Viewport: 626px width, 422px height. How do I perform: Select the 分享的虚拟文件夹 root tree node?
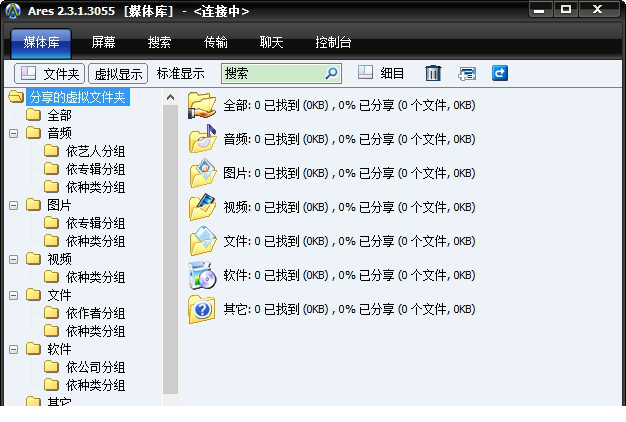pos(77,97)
